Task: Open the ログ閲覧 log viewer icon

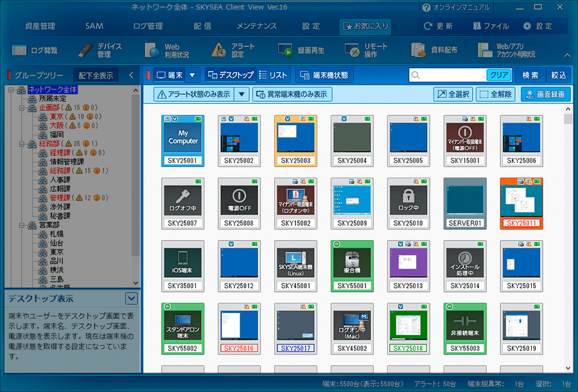Action: coord(34,51)
